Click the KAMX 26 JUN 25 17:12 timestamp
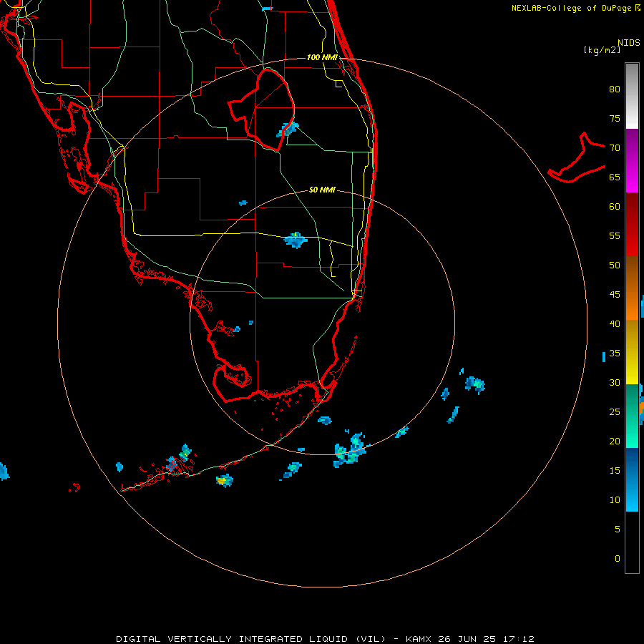 point(470,639)
